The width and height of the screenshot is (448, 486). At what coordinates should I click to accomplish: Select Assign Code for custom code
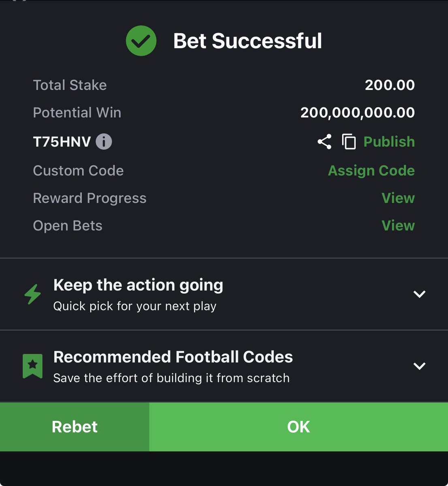(371, 171)
